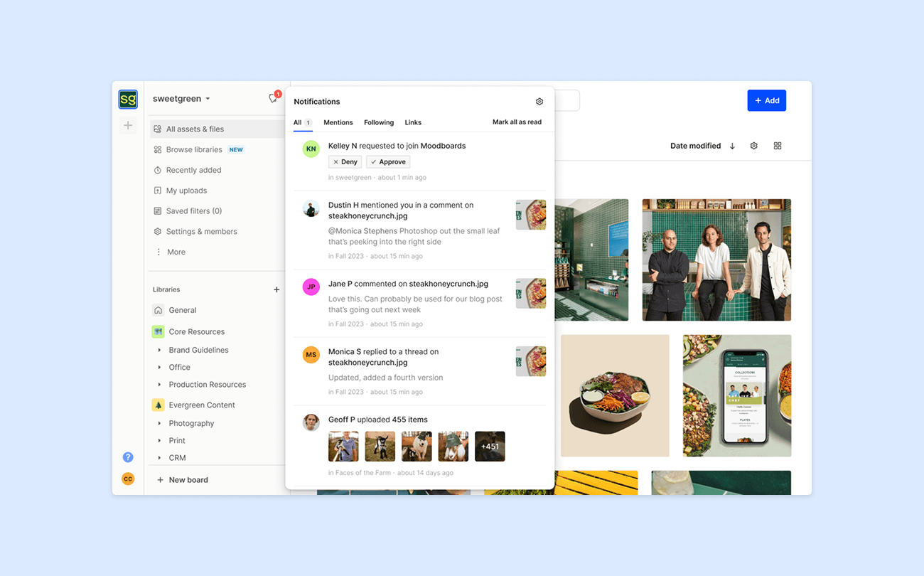The width and height of the screenshot is (924, 576).
Task: Open the green tiled store interior asset
Action: [x=591, y=260]
